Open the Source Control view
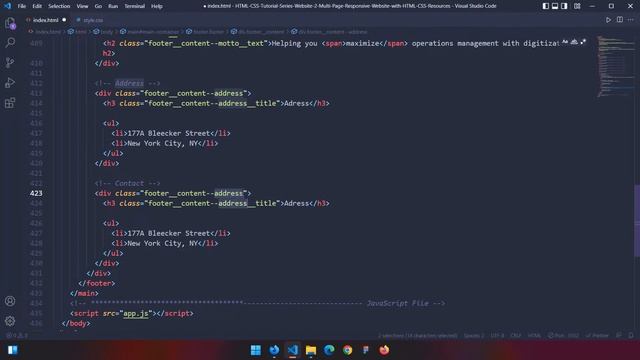The width and height of the screenshot is (640, 360). 10,62
